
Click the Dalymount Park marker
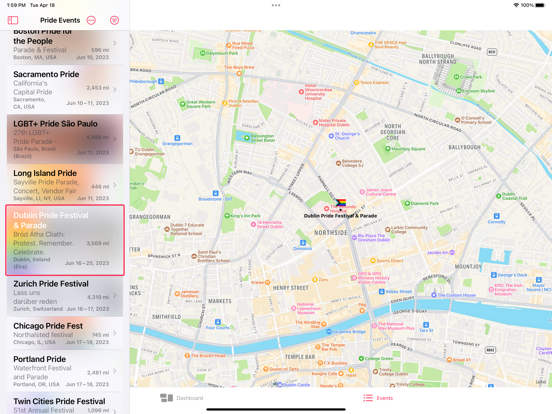(x=202, y=53)
